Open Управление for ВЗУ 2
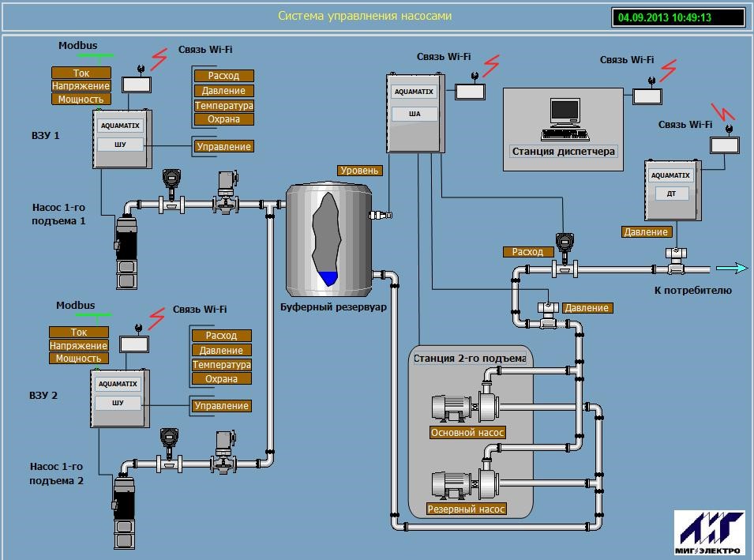The image size is (754, 560). [x=222, y=406]
